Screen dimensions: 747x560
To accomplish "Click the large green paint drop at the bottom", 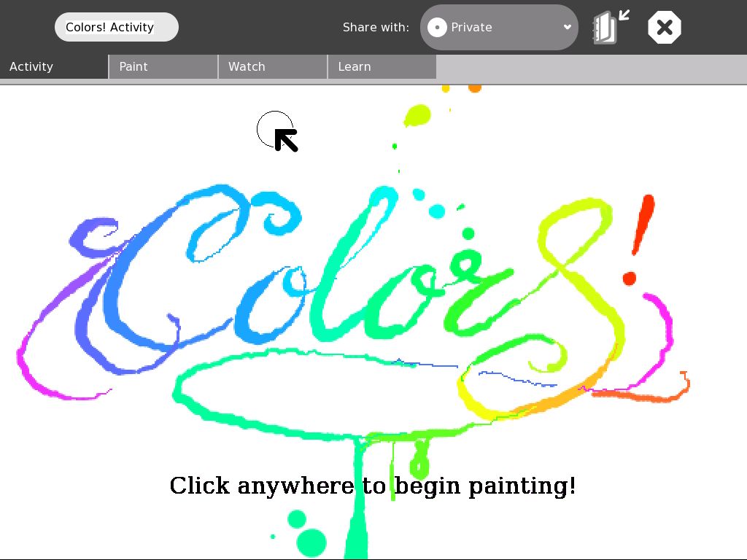I will (312, 542).
